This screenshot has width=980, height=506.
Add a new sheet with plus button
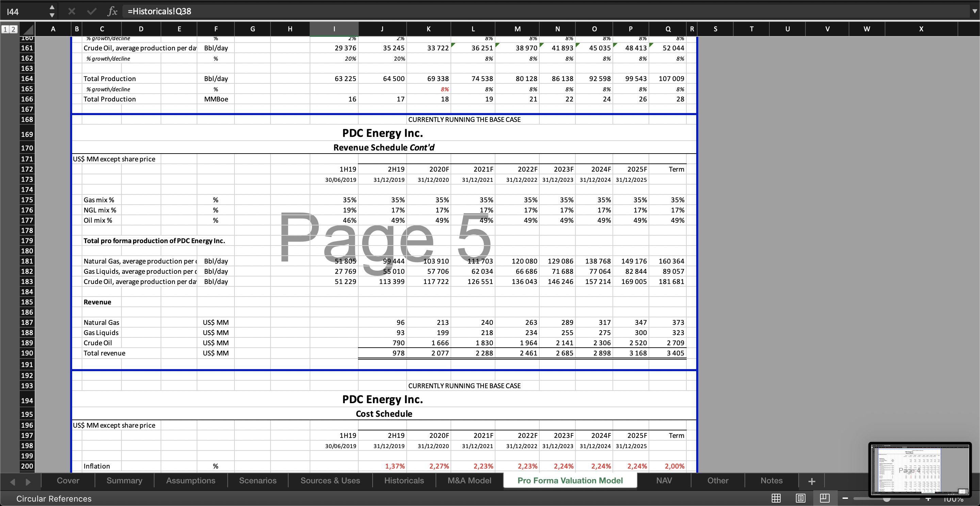[812, 481]
